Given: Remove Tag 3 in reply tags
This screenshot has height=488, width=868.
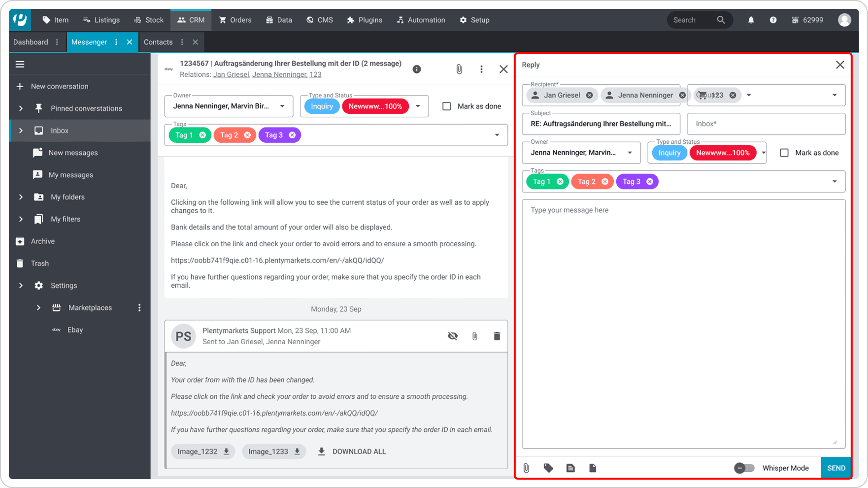Looking at the screenshot, I should pyautogui.click(x=650, y=181).
